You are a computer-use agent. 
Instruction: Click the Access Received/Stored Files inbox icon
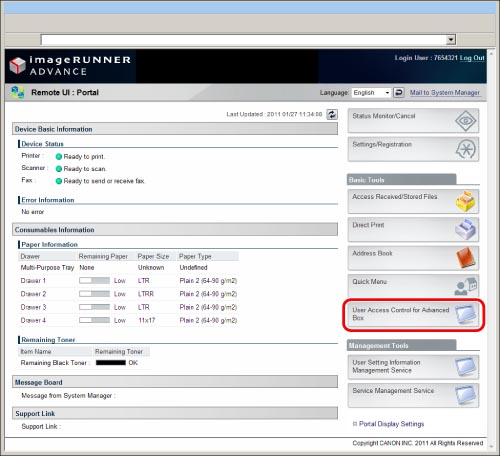466,201
